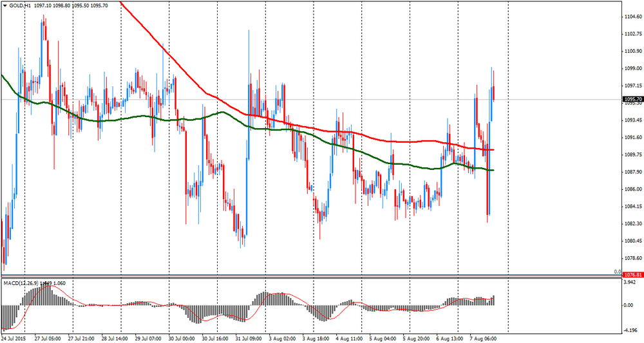
Task: Click the MACD scale value 3.942
Action: pyautogui.click(x=630, y=283)
